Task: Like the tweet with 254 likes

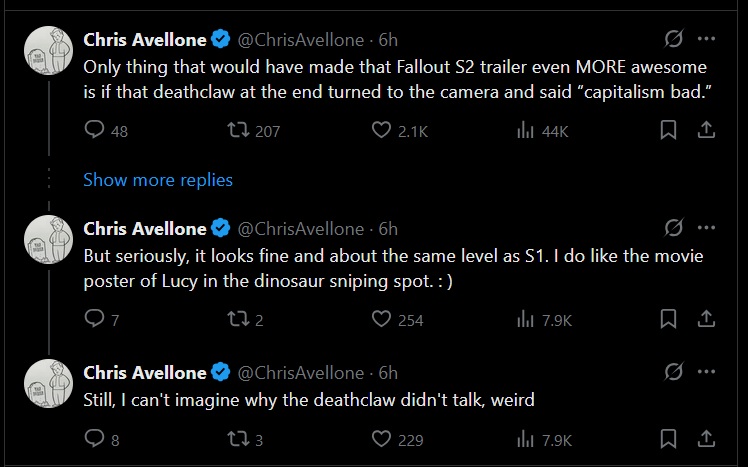Action: tap(381, 319)
